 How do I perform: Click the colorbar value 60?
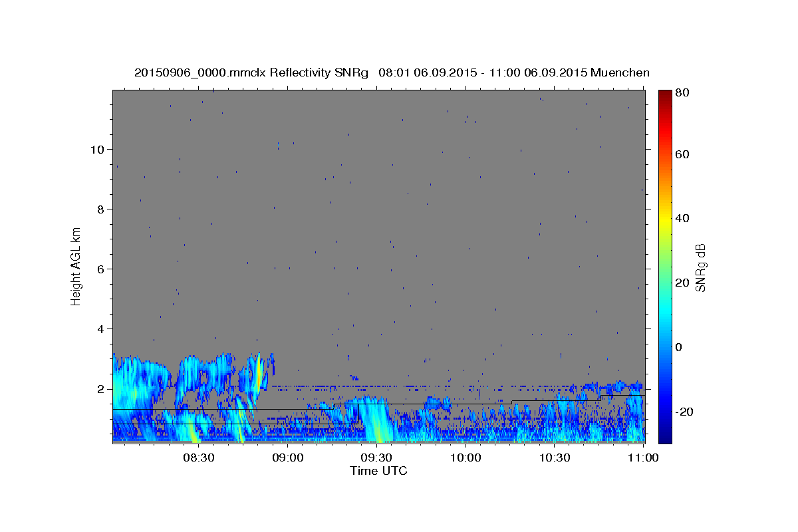[x=682, y=154]
